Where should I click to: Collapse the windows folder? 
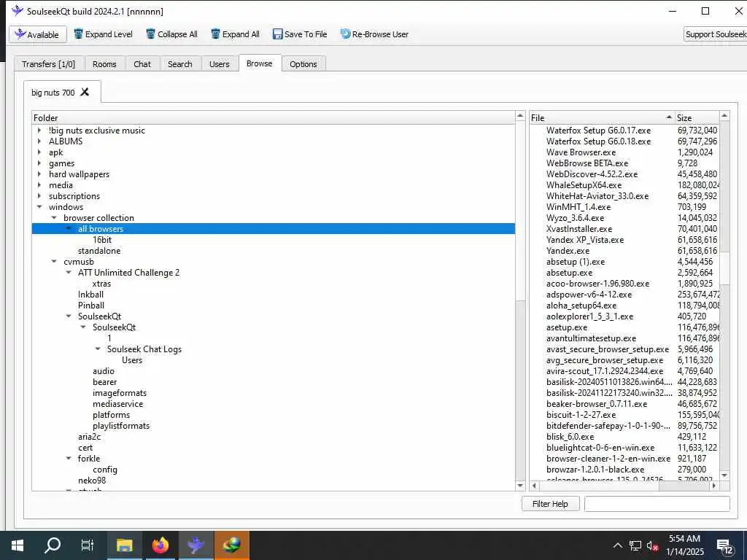(39, 206)
